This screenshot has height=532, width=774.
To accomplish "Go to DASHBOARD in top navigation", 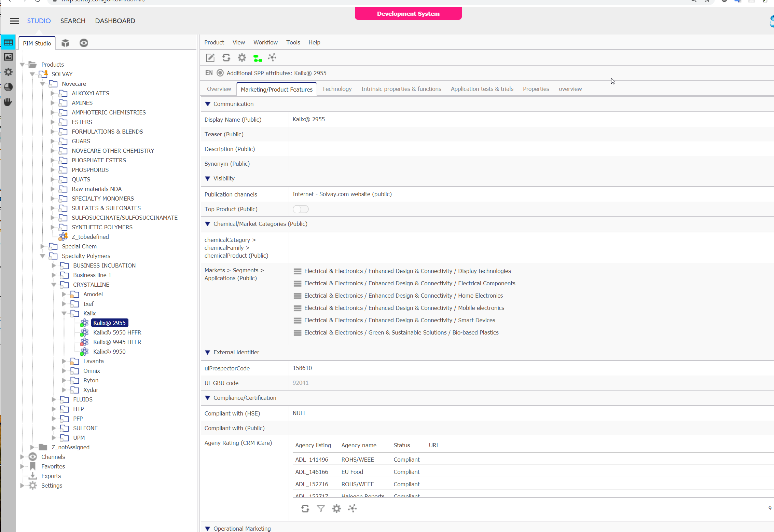I will tap(115, 21).
